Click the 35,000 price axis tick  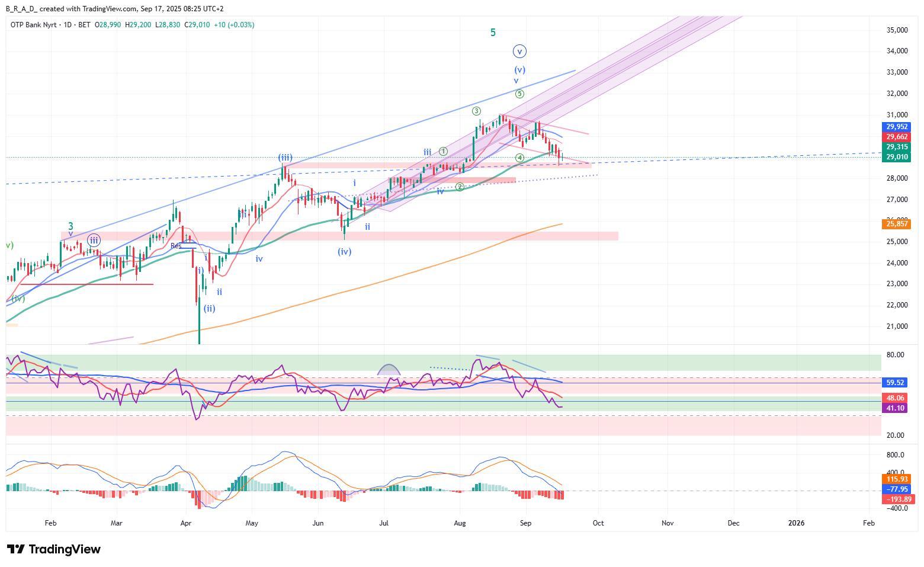coord(897,30)
